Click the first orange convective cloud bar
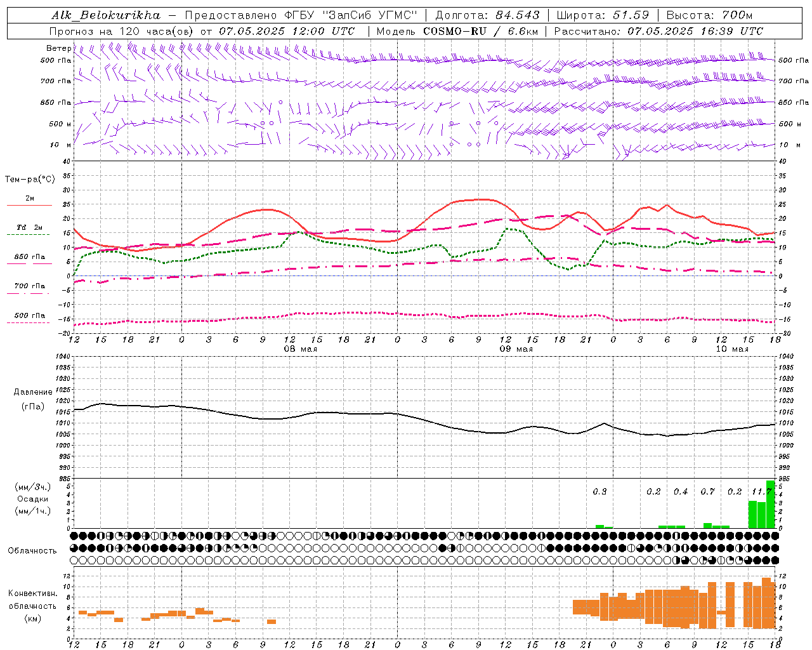 [x=82, y=613]
